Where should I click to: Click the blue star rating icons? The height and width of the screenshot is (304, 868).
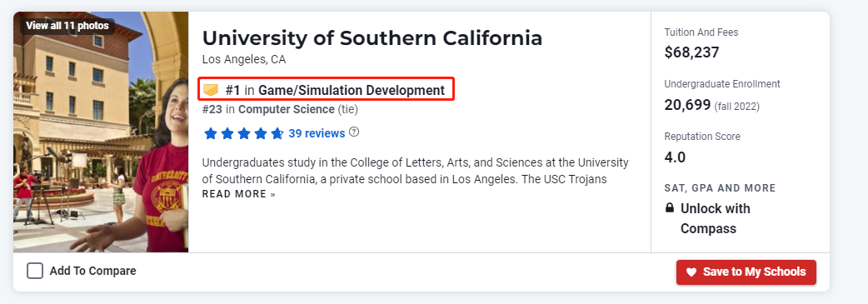click(x=243, y=133)
